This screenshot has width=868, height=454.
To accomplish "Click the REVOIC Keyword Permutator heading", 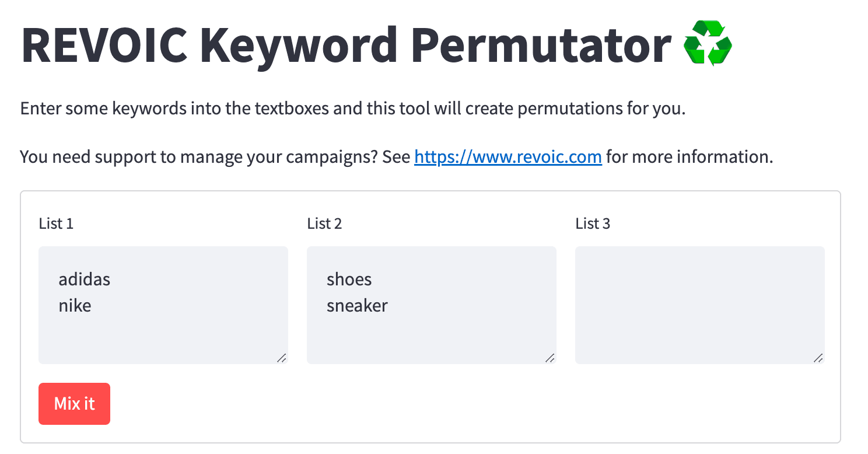I will (346, 44).
